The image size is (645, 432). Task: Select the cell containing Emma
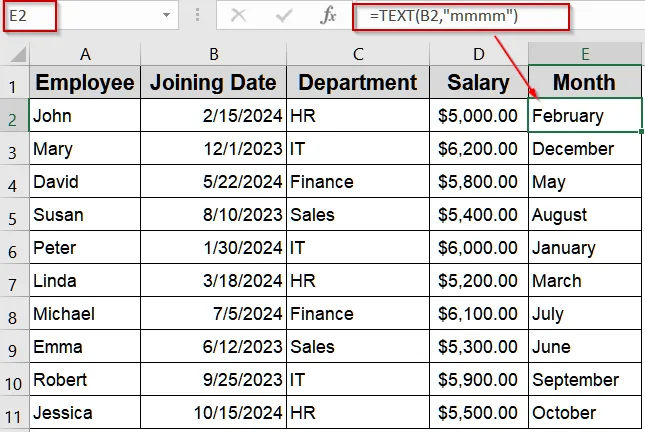[x=85, y=346]
